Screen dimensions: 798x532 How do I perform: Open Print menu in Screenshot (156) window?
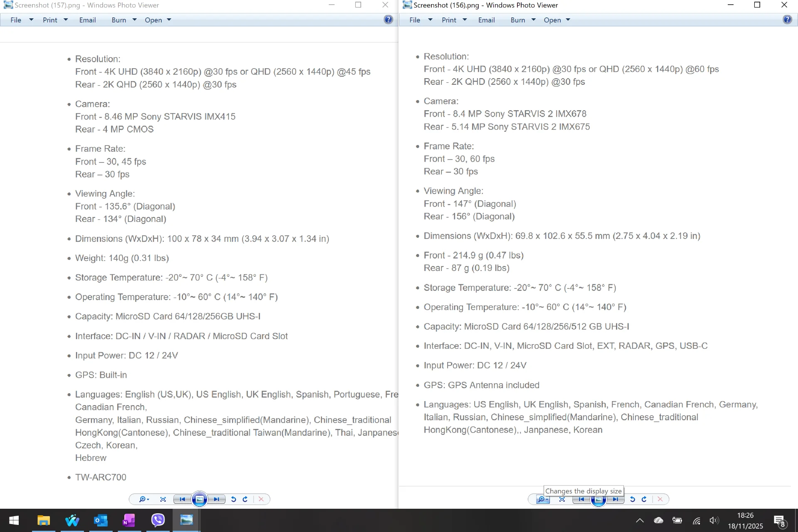click(x=449, y=20)
